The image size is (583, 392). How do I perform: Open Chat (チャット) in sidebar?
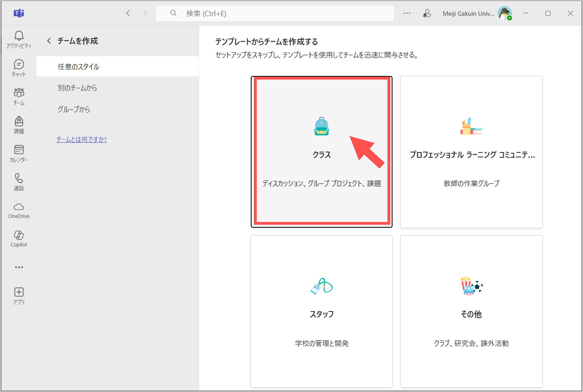coord(19,68)
